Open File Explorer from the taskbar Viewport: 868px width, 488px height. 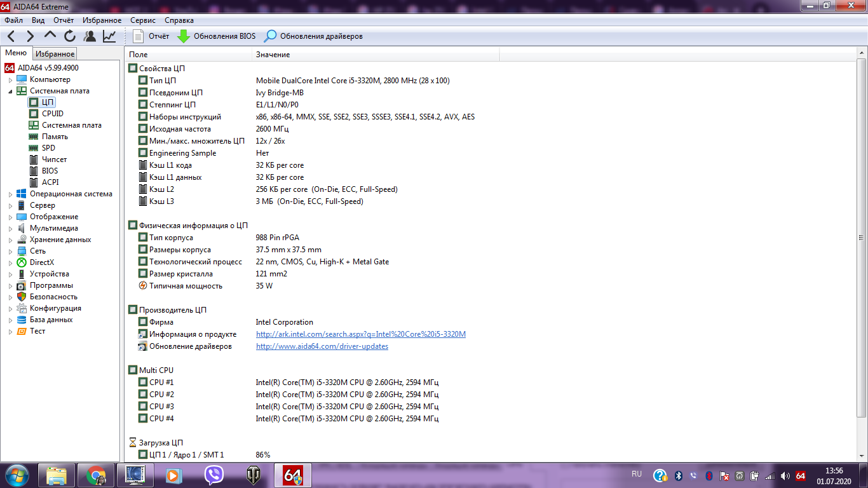pos(57,475)
